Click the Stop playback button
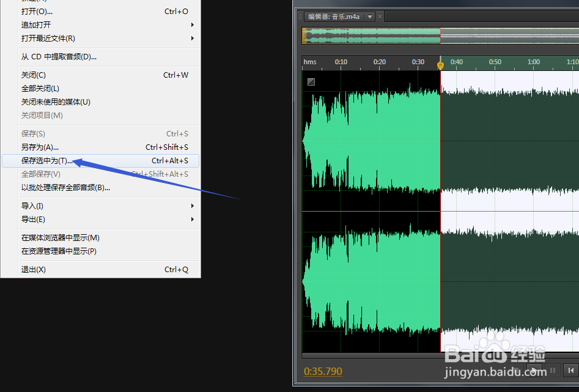 (x=517, y=370)
